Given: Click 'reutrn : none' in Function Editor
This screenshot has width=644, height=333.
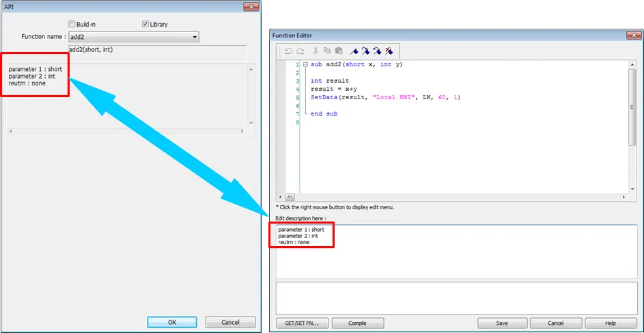Looking at the screenshot, I should 294,242.
